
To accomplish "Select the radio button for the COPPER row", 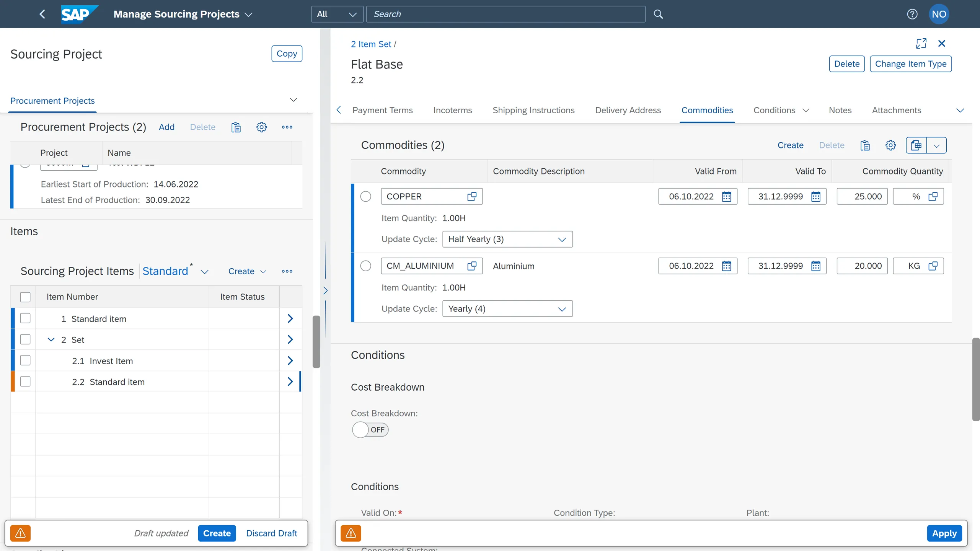I will click(x=365, y=196).
